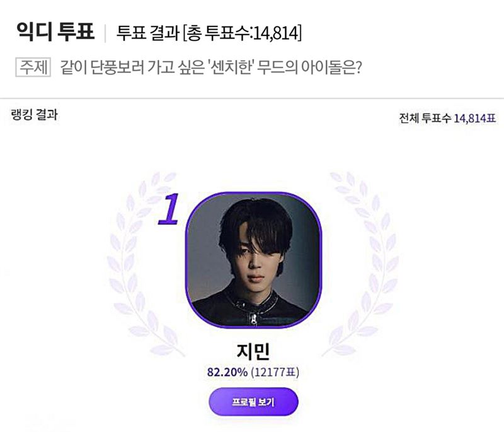Select the 투표 결과 header text
504x432 pixels.
pos(147,33)
